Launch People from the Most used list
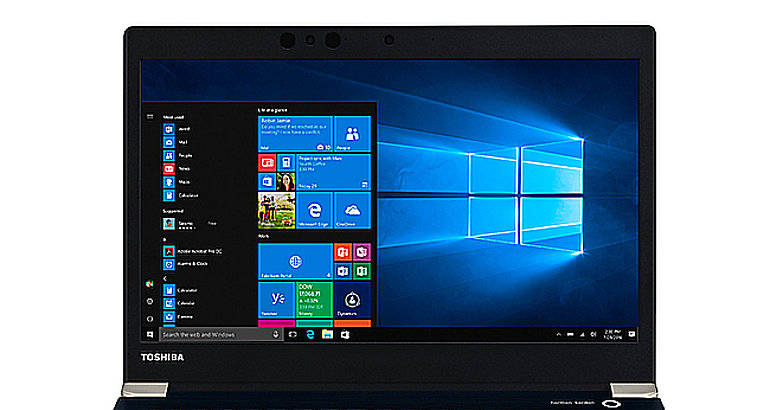 tap(178, 156)
